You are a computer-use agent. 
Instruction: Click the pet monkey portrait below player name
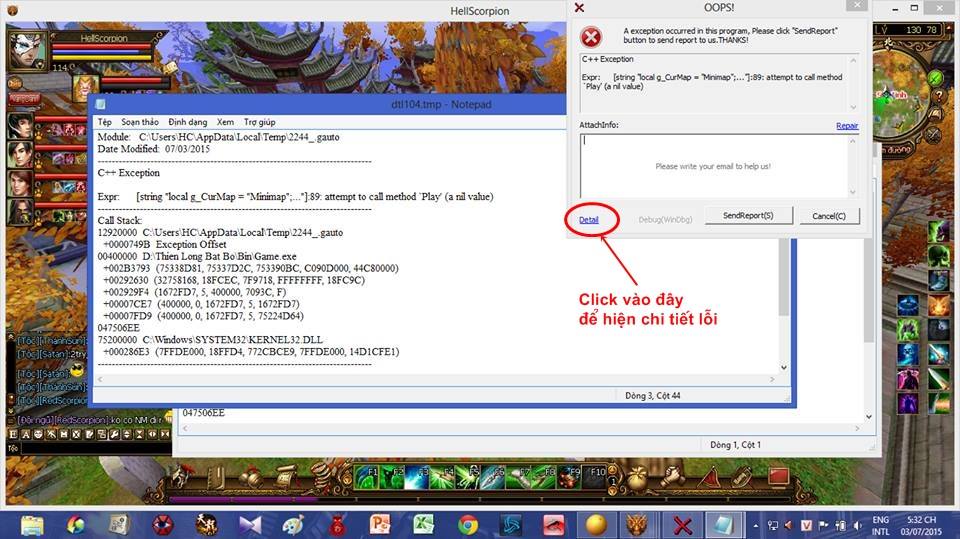[x=86, y=88]
